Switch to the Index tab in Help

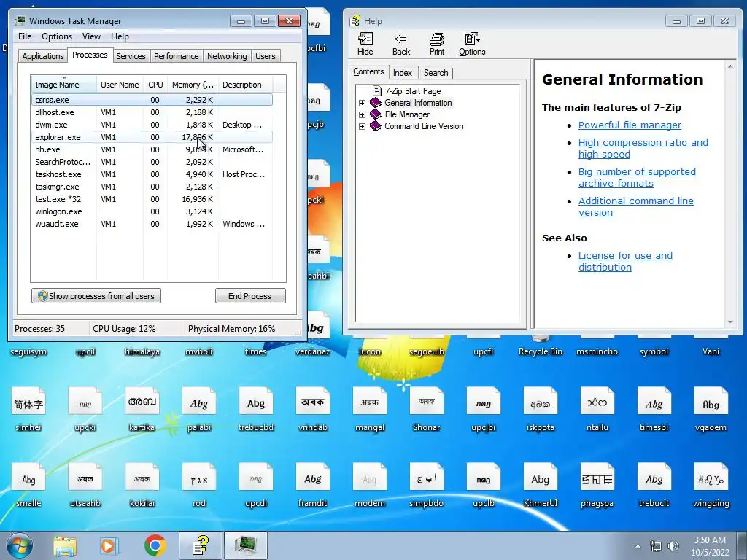click(x=403, y=73)
